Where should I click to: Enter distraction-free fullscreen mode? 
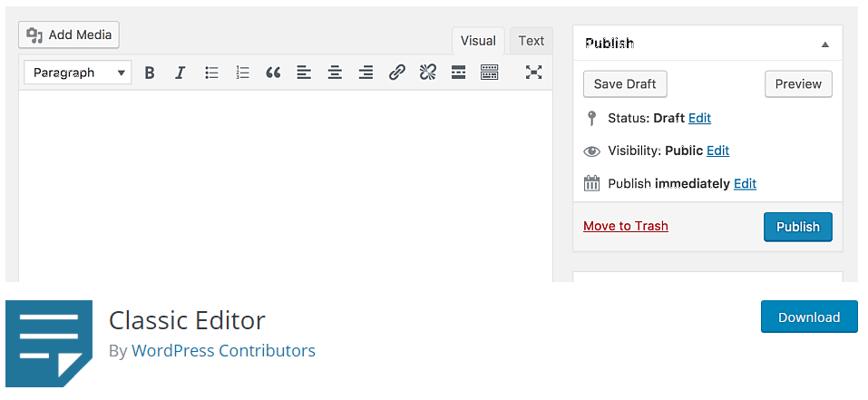(533, 73)
